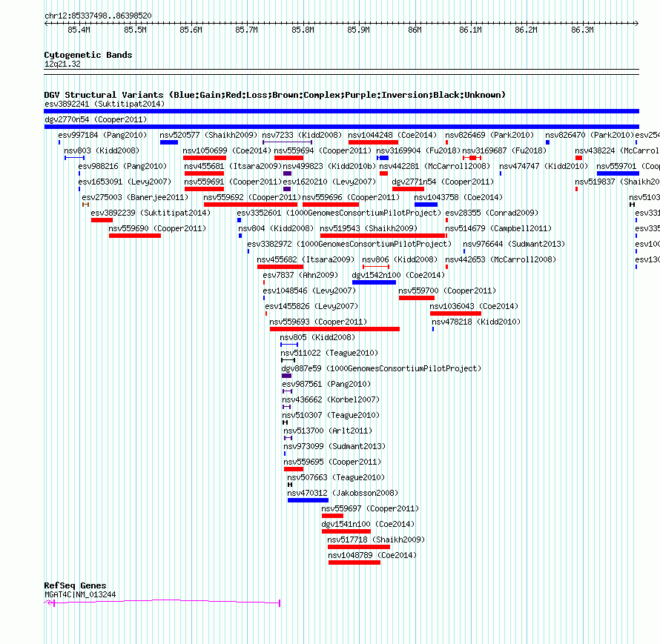Viewport: 660px width, 644px height.
Task: Click the esv3892239 (Suktitipat2014) label
Action: [x=151, y=213]
